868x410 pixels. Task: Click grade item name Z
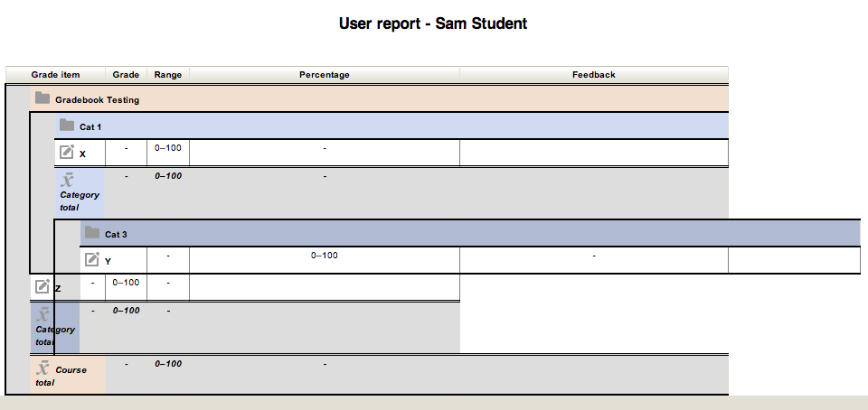point(58,288)
